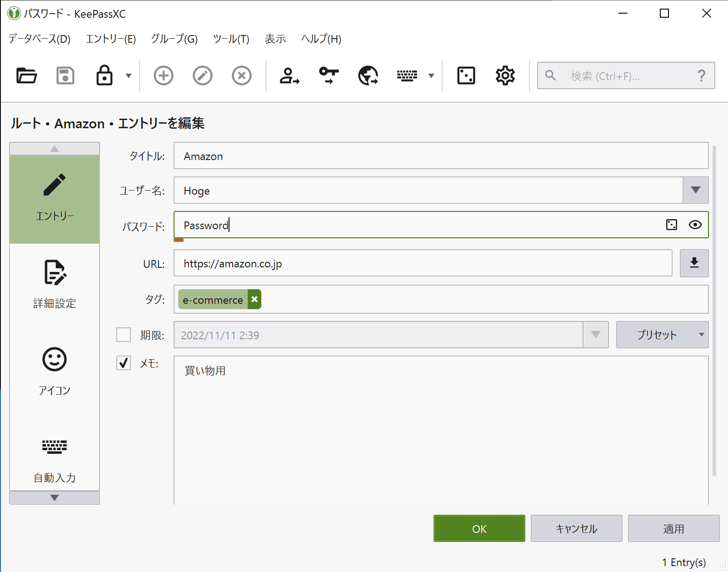Screen dimensions: 728x572
Task: Open the エントリー(E) menu
Action: pos(111,39)
